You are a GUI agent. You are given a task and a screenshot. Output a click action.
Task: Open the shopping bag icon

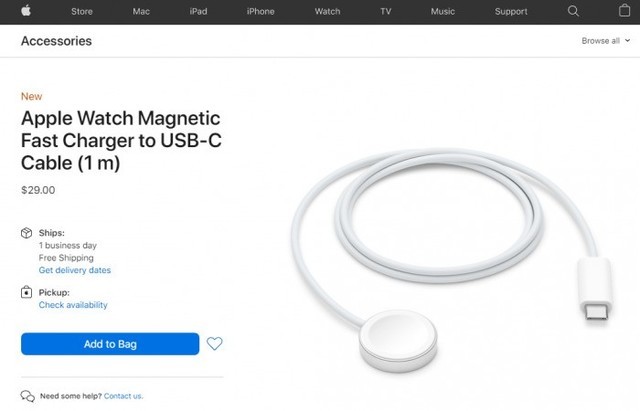coord(624,10)
